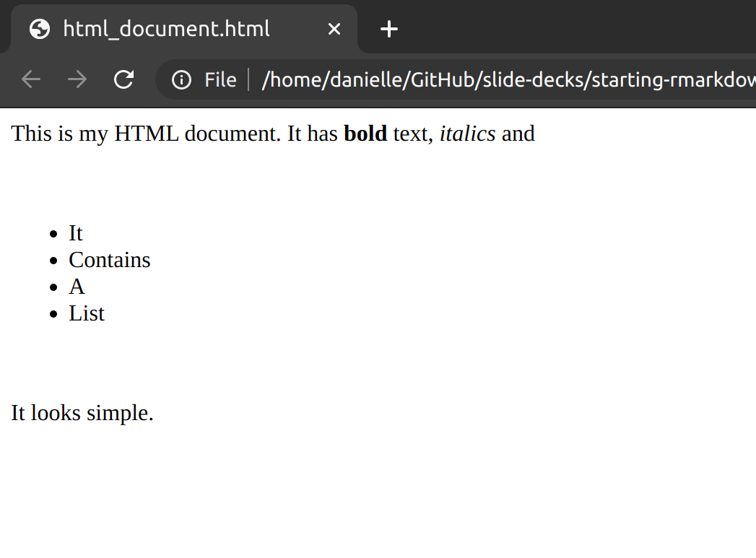Open a new browser tab
This screenshot has height=558, width=756.
click(389, 29)
